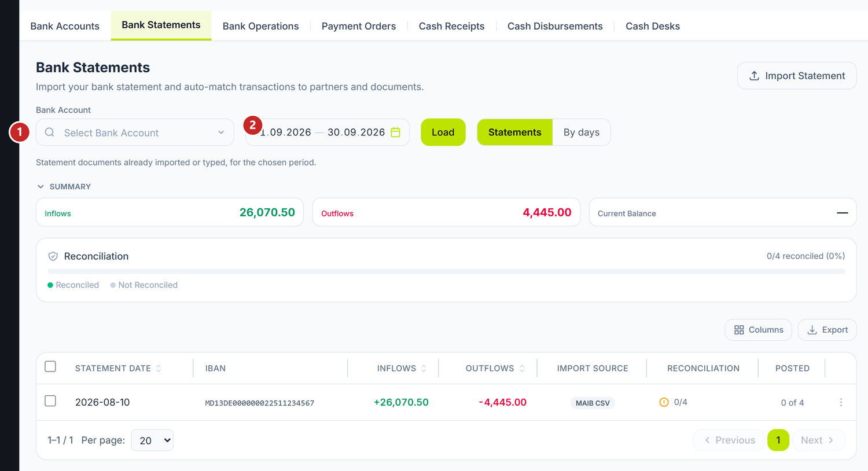Click the Current Balance summary card
This screenshot has width=868, height=471.
(723, 212)
